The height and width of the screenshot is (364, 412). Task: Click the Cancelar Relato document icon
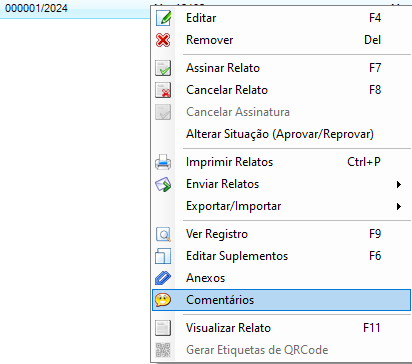163,90
